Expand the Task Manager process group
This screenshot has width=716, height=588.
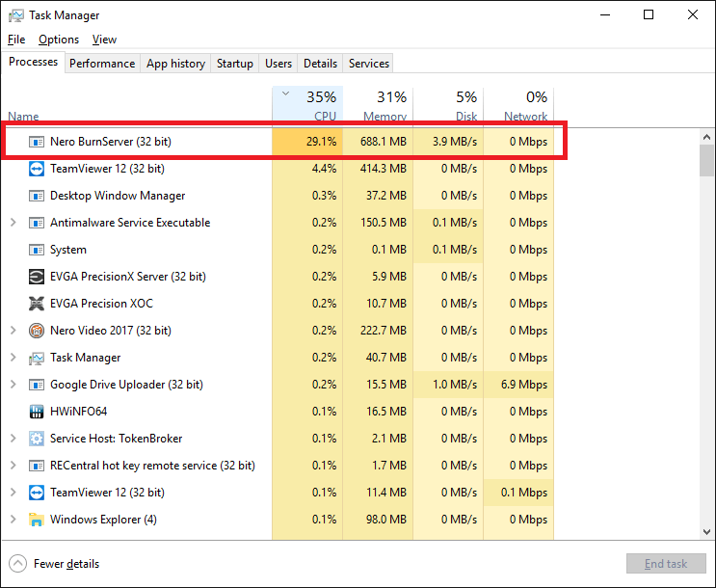13,358
